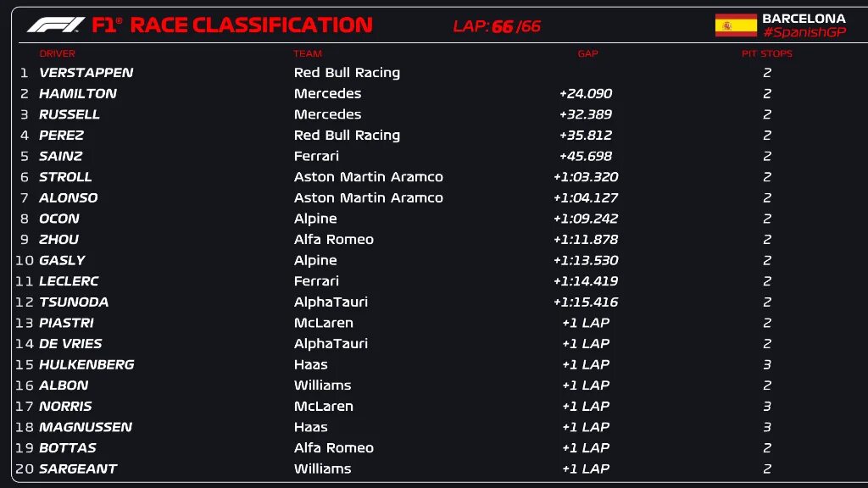This screenshot has width=868, height=488.
Task: Click the F1 logo icon
Action: pyautogui.click(x=55, y=25)
